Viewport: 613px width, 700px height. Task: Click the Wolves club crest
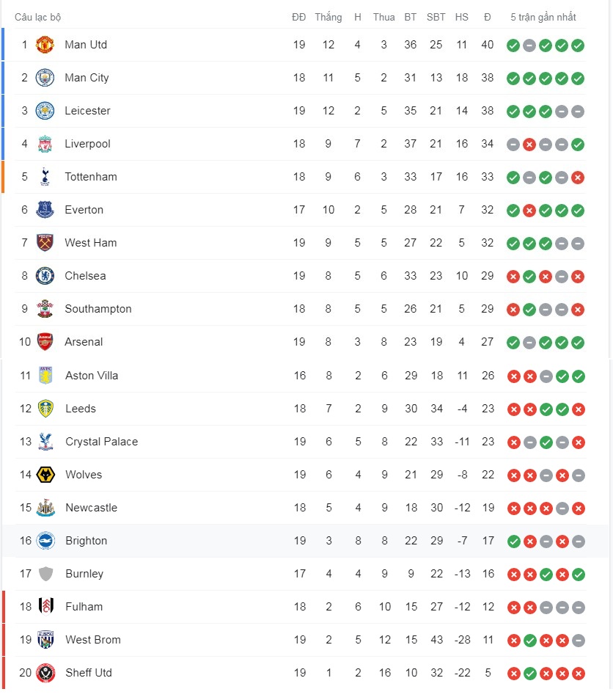click(x=45, y=475)
